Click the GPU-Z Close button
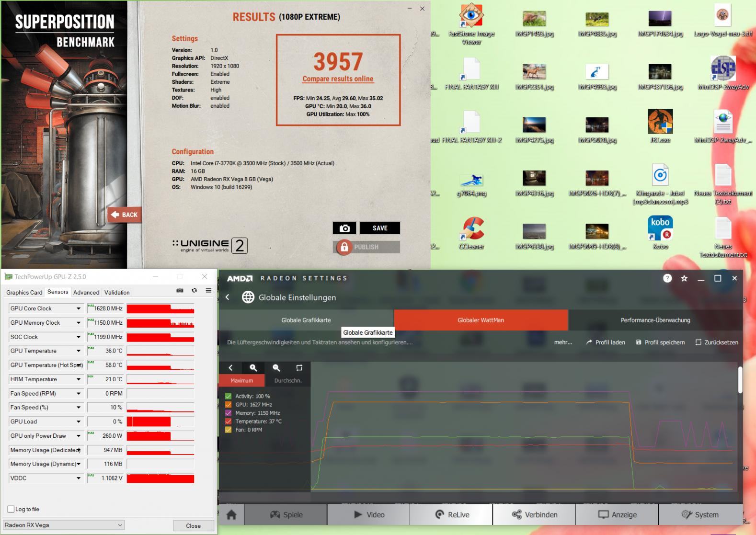 pyautogui.click(x=194, y=525)
